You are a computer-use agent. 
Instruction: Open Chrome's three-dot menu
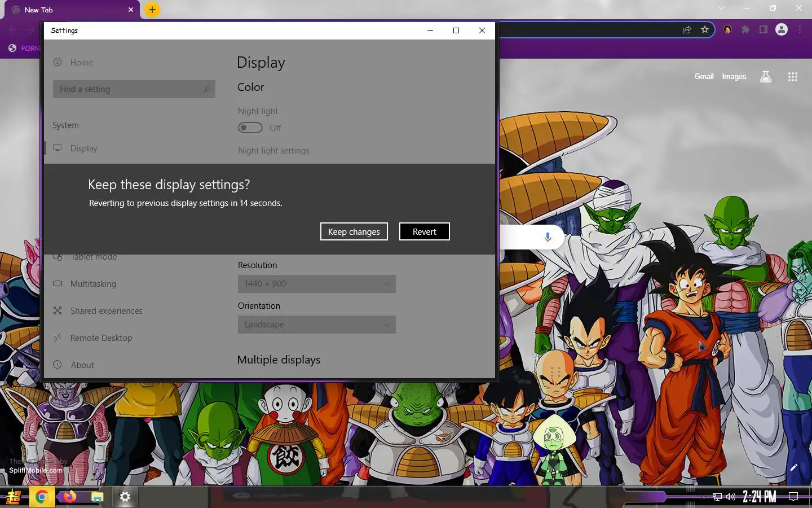pos(800,30)
